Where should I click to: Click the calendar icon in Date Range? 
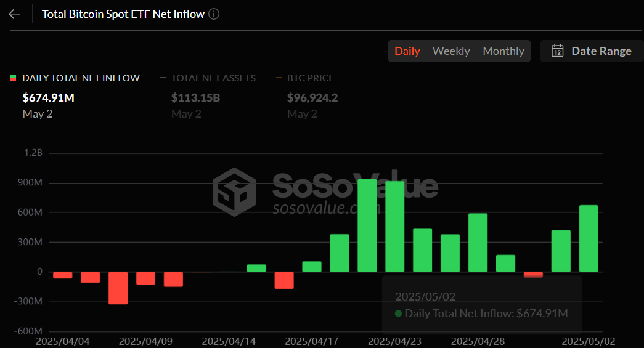pyautogui.click(x=557, y=51)
